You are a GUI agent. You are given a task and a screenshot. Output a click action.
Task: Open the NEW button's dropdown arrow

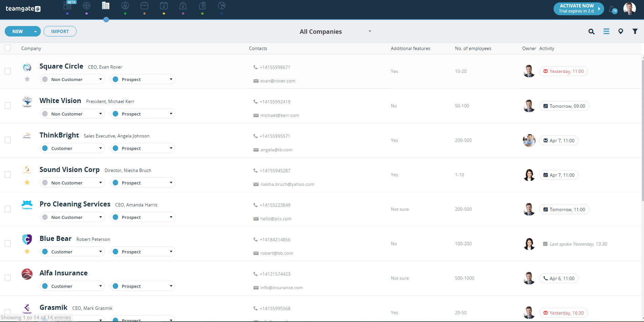pos(35,31)
